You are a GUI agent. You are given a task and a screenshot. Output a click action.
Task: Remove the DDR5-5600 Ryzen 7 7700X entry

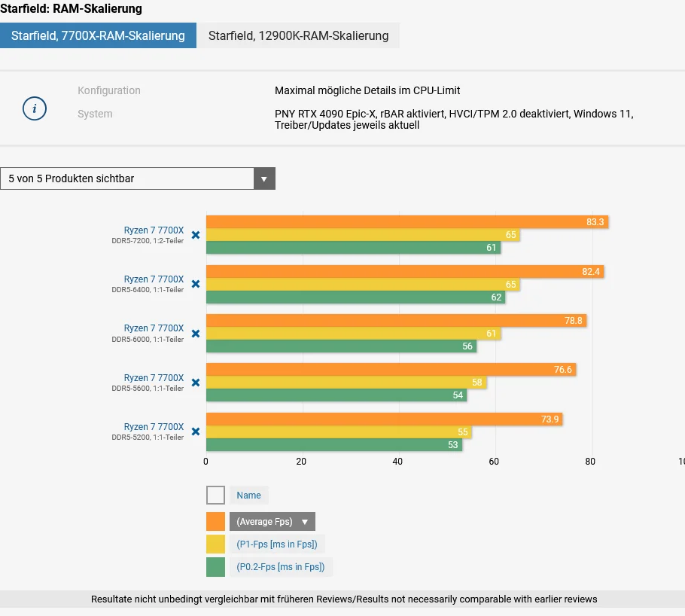click(196, 383)
